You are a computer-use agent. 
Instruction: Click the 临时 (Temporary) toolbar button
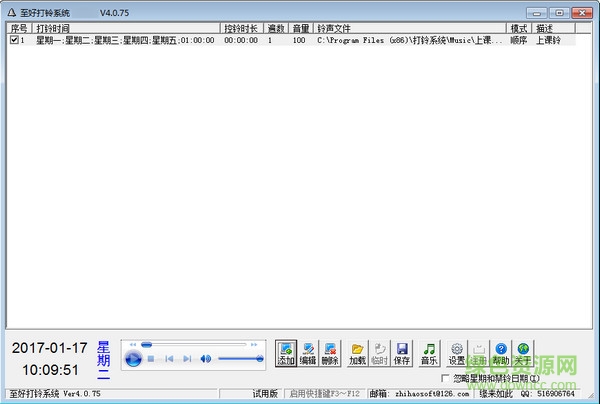pos(379,354)
